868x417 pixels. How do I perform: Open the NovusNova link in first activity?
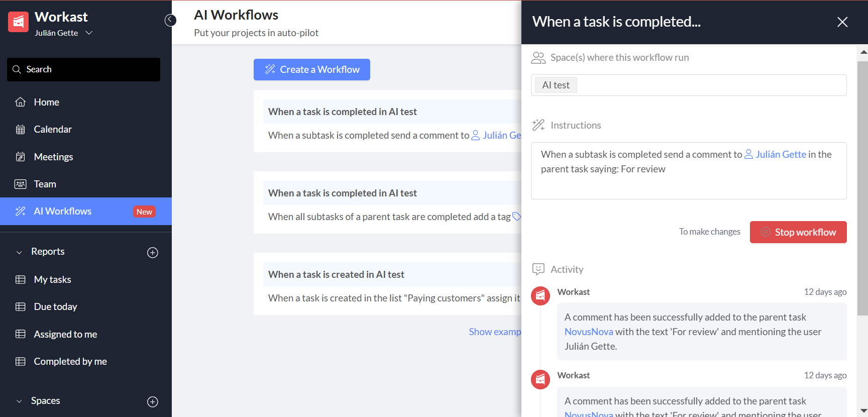tap(589, 332)
